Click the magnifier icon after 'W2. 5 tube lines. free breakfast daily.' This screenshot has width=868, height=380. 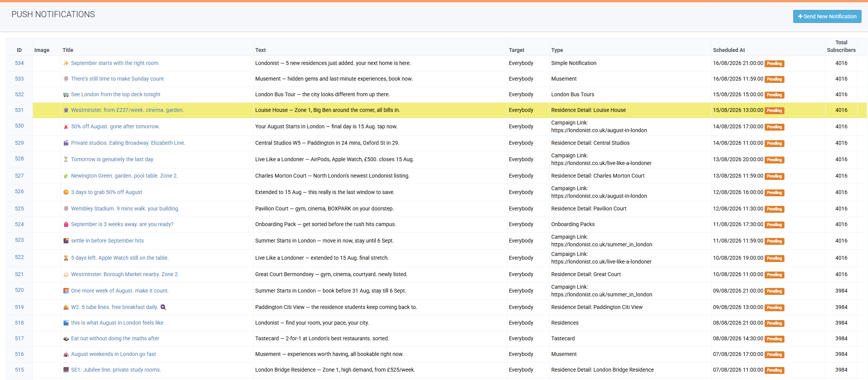[x=163, y=307]
